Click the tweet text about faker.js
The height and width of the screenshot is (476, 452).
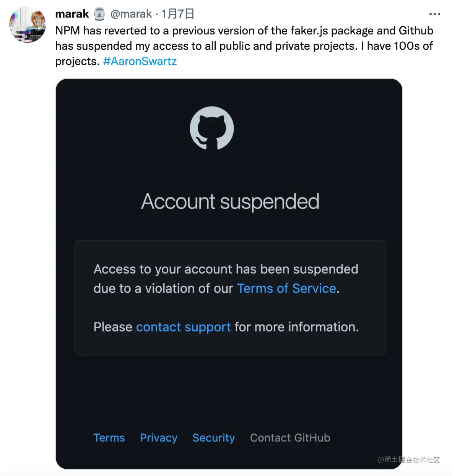[244, 46]
